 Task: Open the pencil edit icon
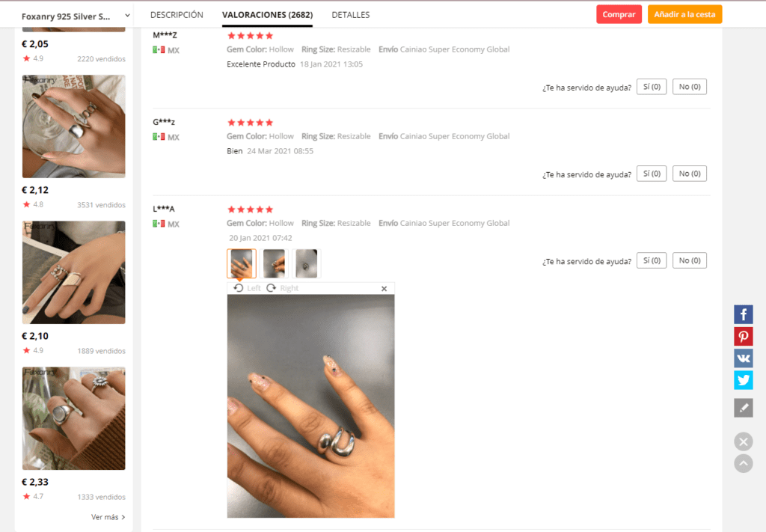[743, 408]
